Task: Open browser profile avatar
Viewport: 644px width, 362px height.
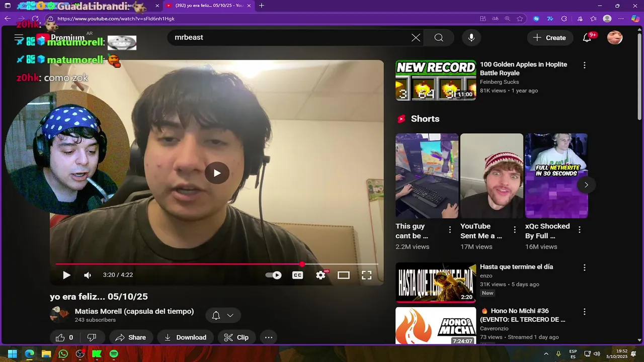Action: 607,19
